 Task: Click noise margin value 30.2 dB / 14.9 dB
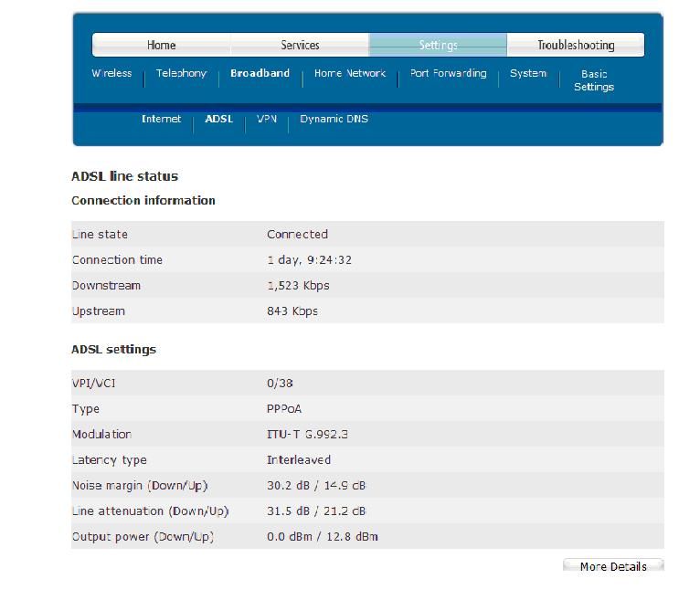(316, 485)
